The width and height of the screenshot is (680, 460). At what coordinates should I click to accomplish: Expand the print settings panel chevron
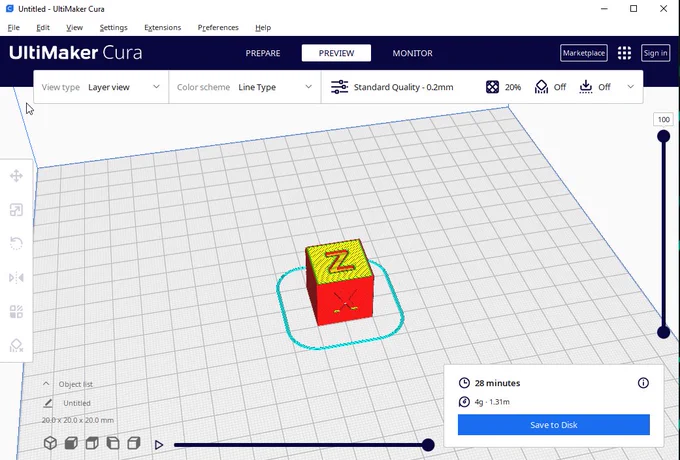(631, 87)
